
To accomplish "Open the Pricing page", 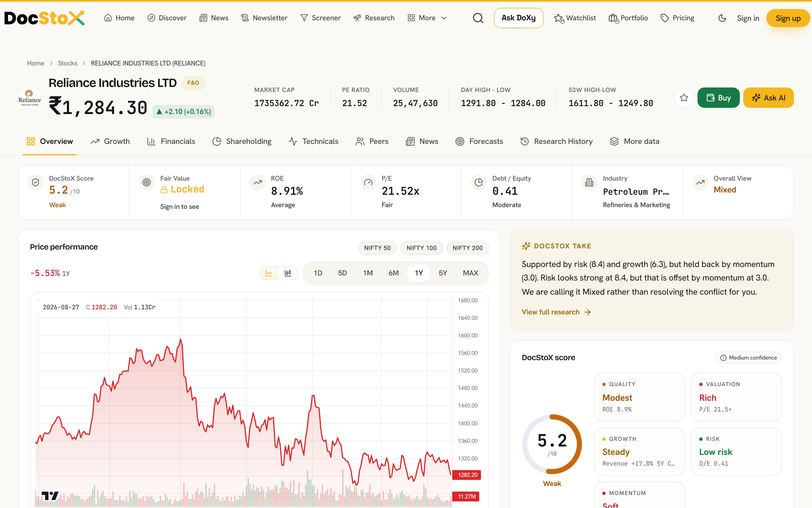I will pos(677,18).
